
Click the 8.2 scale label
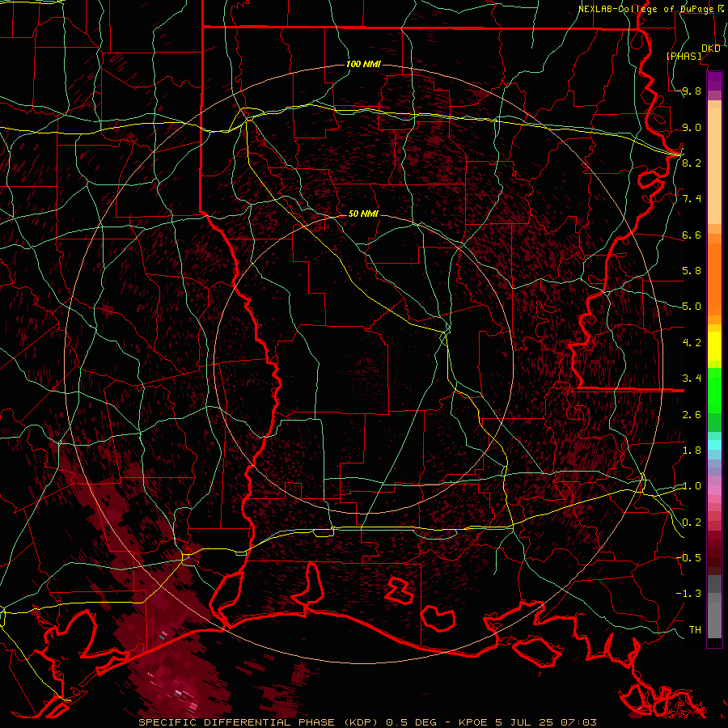(692, 163)
